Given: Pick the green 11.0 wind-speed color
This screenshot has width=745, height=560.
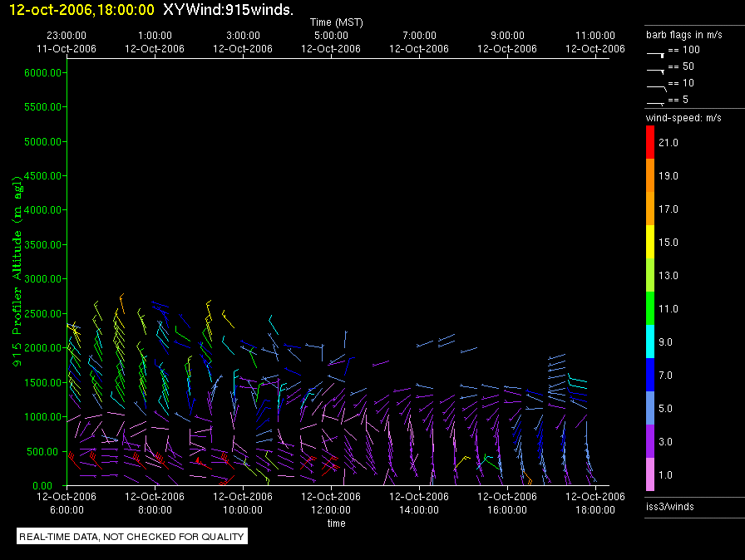Looking at the screenshot, I should pyautogui.click(x=650, y=308).
